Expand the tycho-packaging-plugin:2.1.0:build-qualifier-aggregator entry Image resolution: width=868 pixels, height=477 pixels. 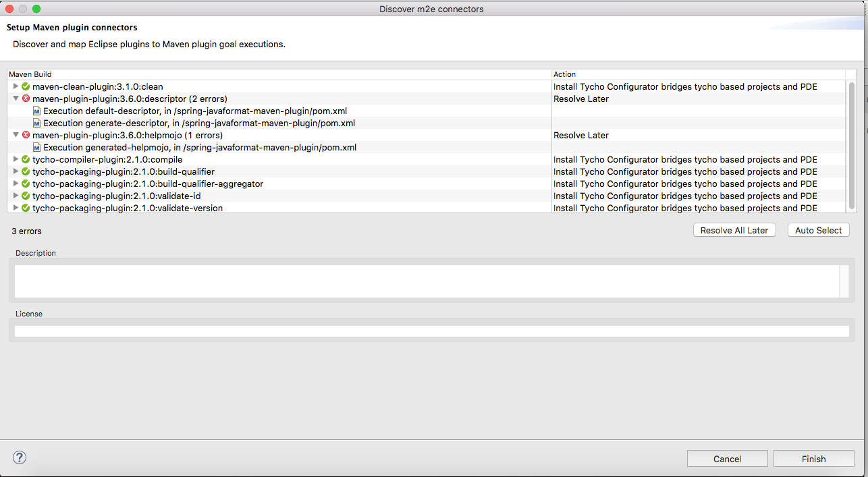pos(15,184)
